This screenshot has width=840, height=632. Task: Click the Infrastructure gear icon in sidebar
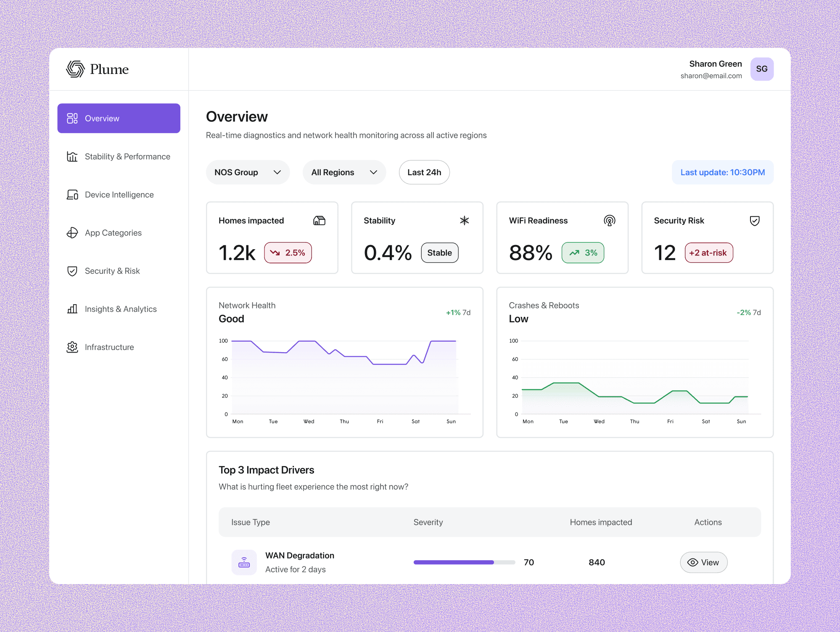click(x=72, y=347)
